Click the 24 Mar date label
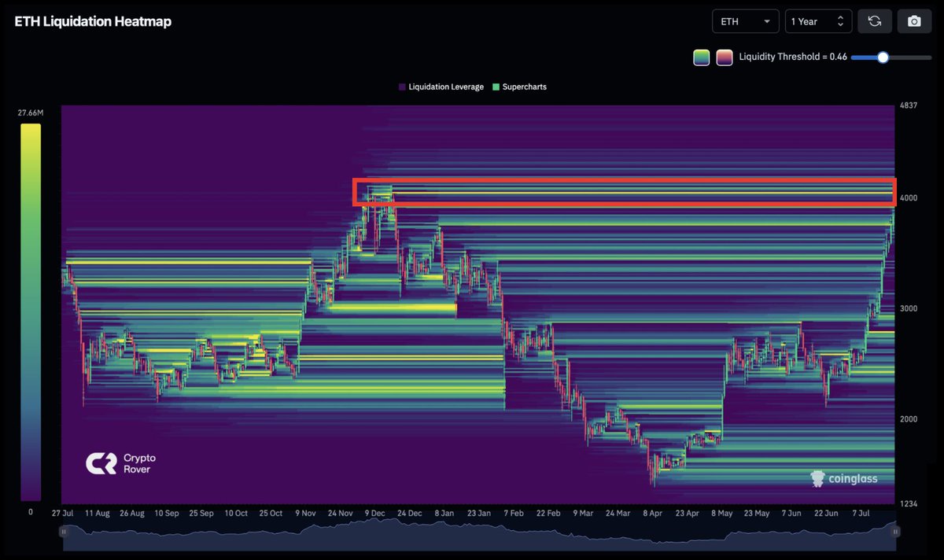Viewport: 944px width, 560px height. pos(617,514)
